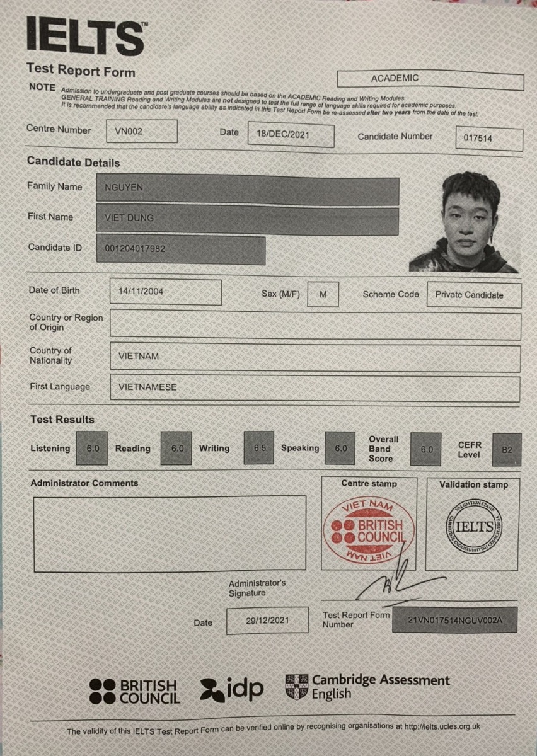
Task: Click the Test Report Form Number 21VN017514NGUV002A
Action: coord(454,620)
